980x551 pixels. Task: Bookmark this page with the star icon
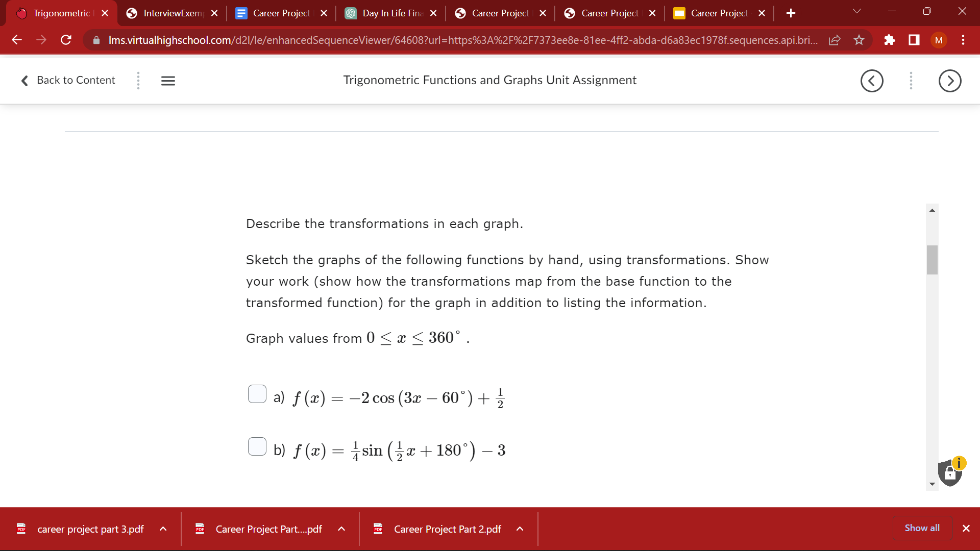[859, 40]
